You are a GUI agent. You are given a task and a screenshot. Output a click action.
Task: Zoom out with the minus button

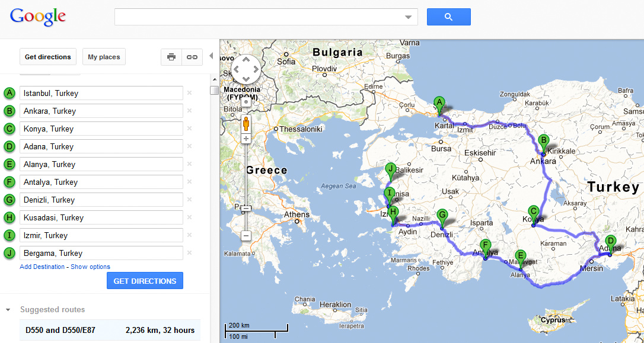coord(246,236)
